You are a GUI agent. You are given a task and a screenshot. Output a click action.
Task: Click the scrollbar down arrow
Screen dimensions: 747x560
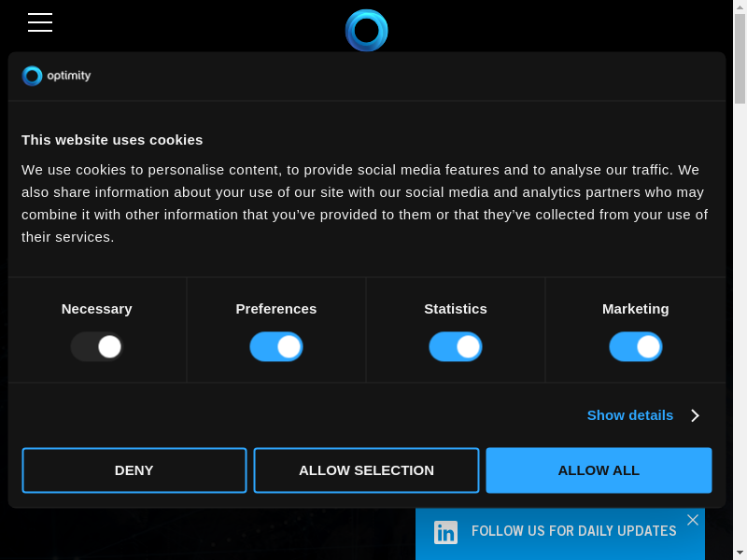[x=740, y=552]
